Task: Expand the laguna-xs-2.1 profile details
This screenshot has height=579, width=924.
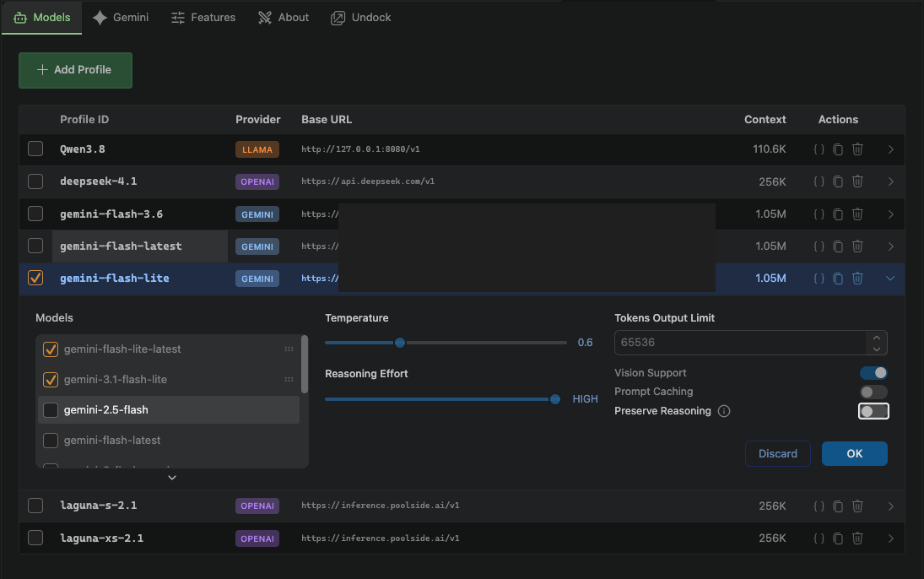Action: (890, 538)
